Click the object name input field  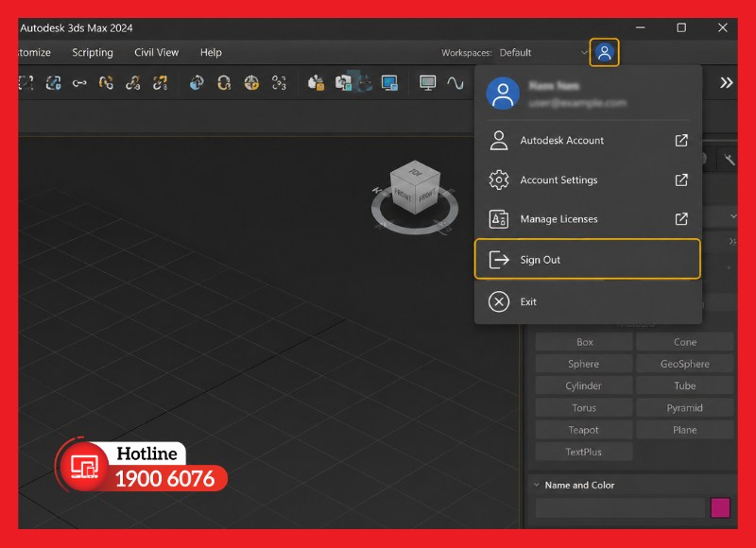(620, 508)
